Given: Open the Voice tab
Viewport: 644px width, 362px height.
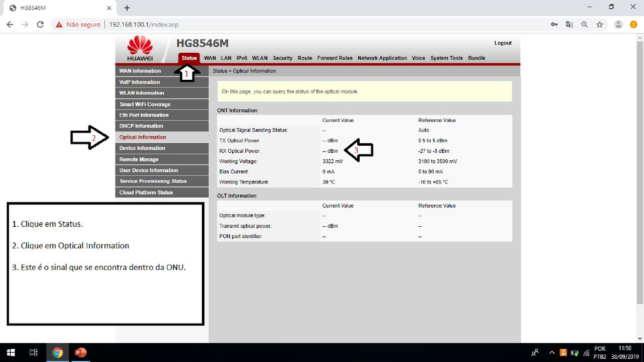Looking at the screenshot, I should tap(418, 58).
